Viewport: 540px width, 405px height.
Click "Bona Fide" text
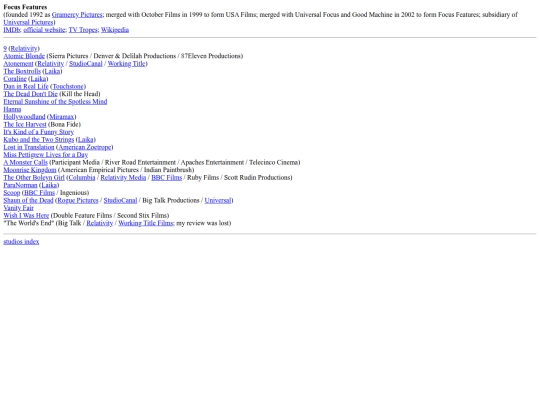coord(64,124)
